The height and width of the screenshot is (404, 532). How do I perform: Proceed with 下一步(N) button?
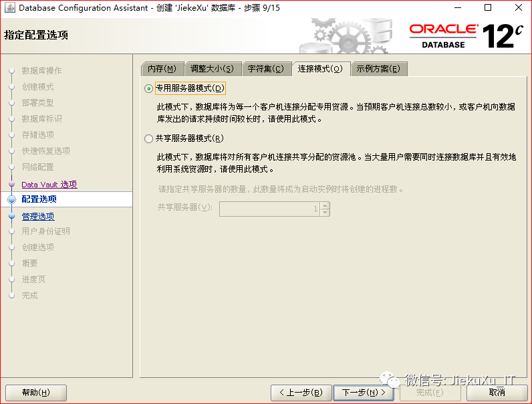[364, 393]
